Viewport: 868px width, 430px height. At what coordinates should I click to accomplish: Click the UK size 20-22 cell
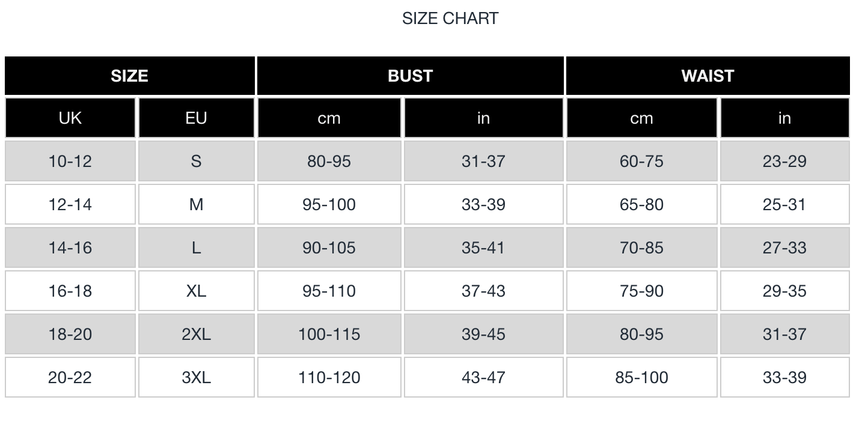point(70,377)
